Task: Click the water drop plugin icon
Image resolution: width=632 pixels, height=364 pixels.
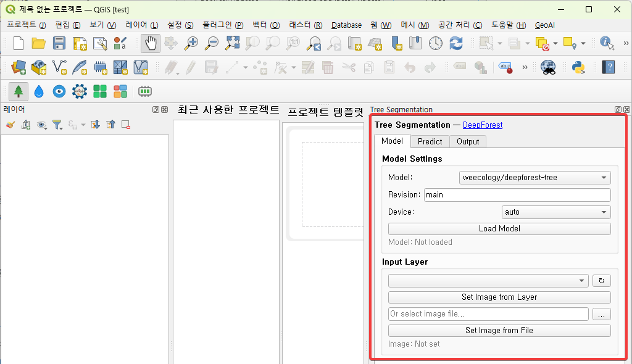Action: click(39, 92)
